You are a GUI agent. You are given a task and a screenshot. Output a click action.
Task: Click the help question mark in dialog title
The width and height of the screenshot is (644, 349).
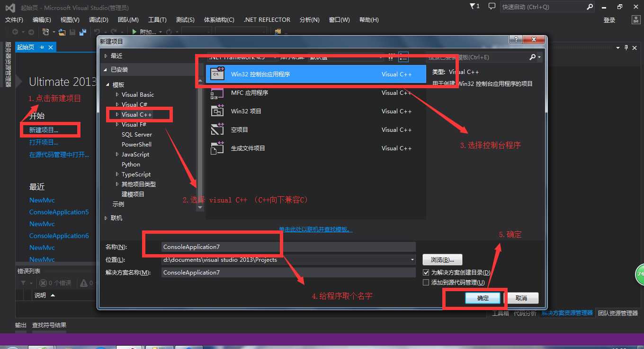515,40
